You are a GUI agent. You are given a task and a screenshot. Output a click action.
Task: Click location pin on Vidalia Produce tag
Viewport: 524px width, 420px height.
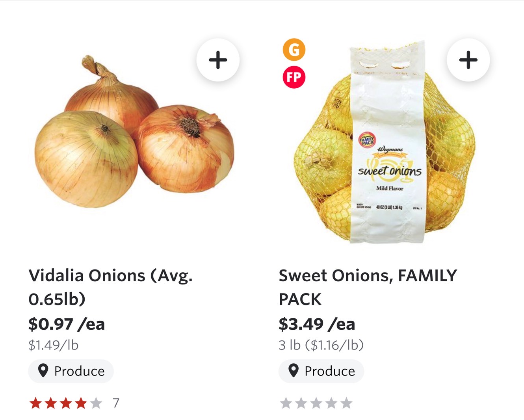click(43, 371)
